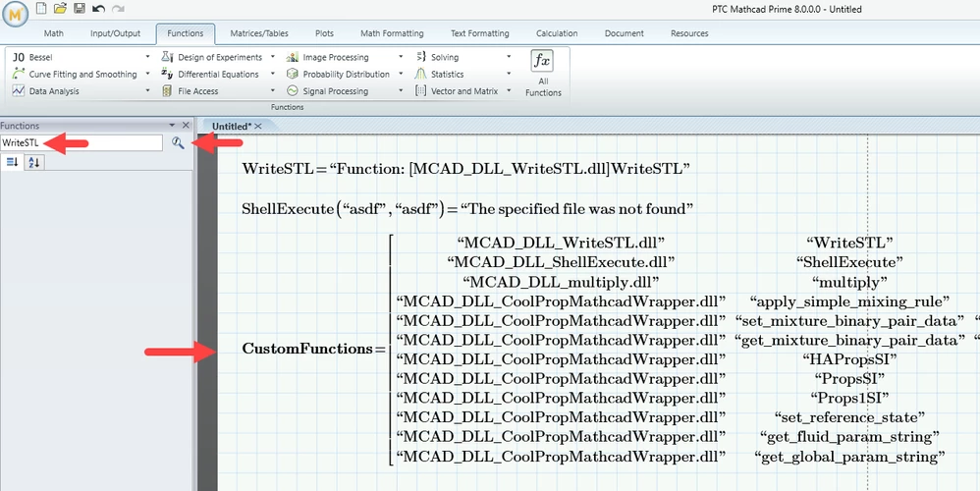Switch to the Plots ribbon tab

(324, 33)
